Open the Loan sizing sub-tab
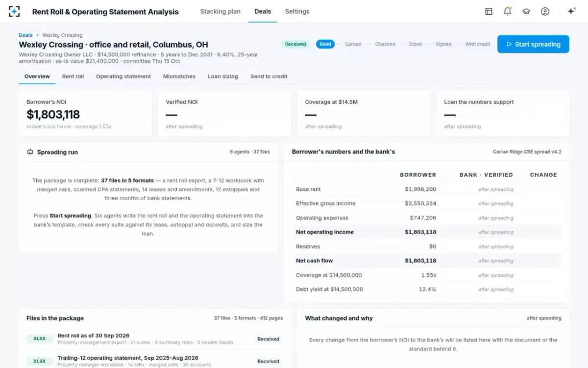Screen dimensions: 588x368 pyautogui.click(x=223, y=77)
